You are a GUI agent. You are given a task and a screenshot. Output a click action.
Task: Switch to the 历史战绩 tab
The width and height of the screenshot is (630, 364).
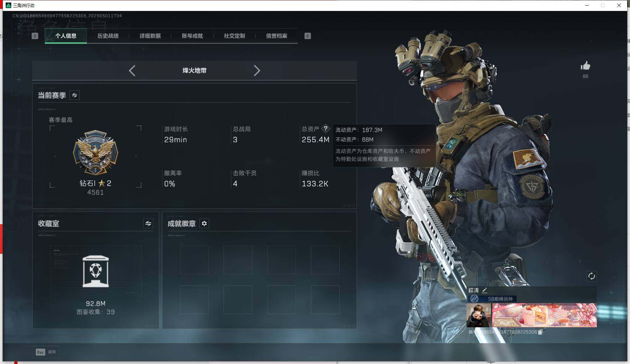pyautogui.click(x=108, y=36)
